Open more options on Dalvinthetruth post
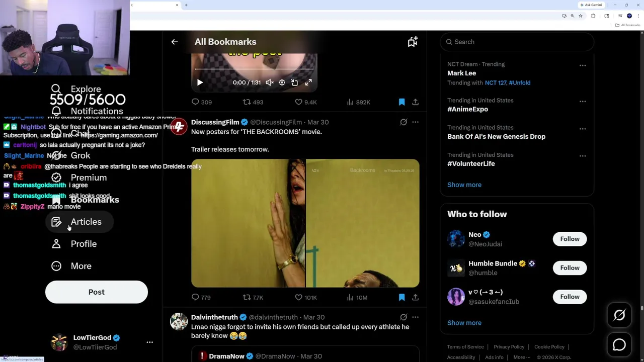Viewport: 644px width, 362px height. [415, 317]
